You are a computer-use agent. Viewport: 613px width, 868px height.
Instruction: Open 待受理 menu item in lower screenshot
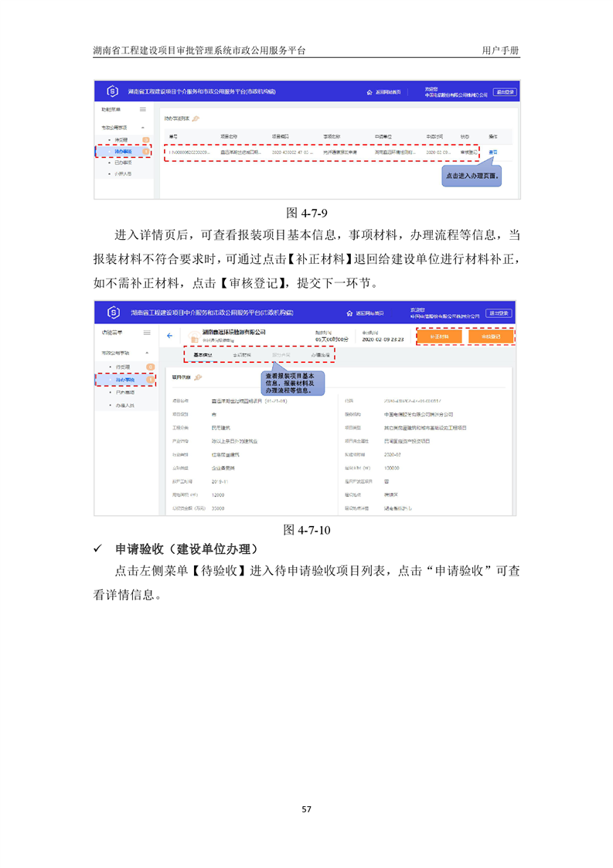(x=123, y=367)
